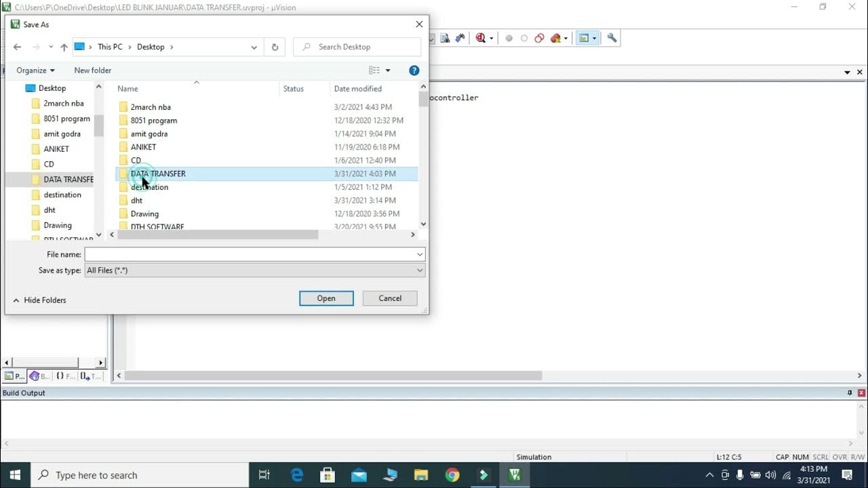868x488 pixels.
Task: Switch to the Templates tab in µVision
Action: pos(90,375)
